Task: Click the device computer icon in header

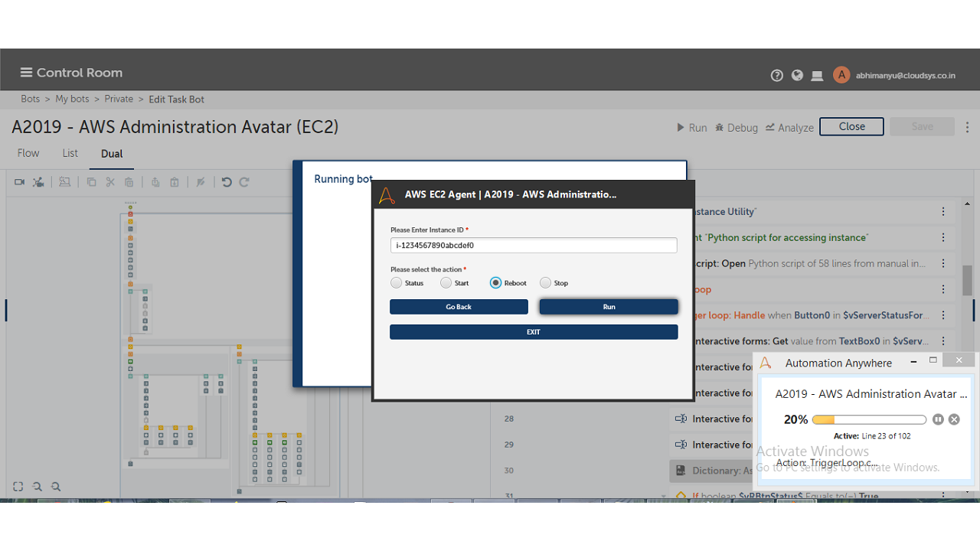Action: pos(817,76)
